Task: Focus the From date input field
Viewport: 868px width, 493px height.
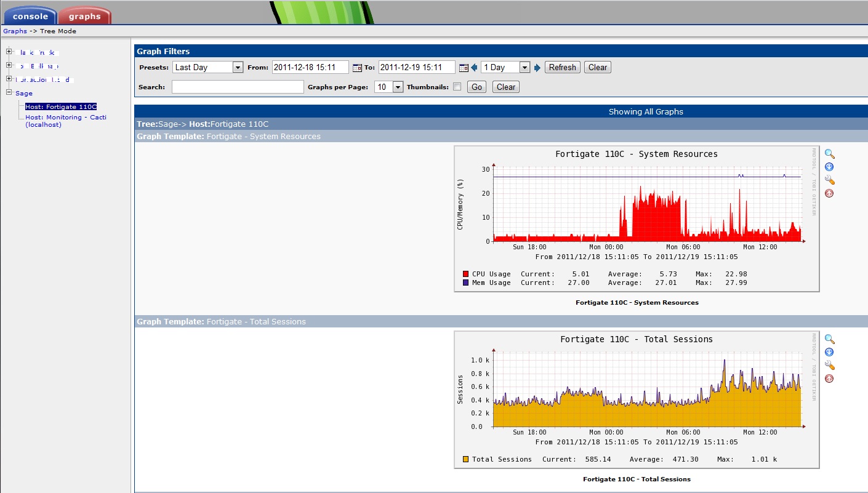Action: coord(310,67)
